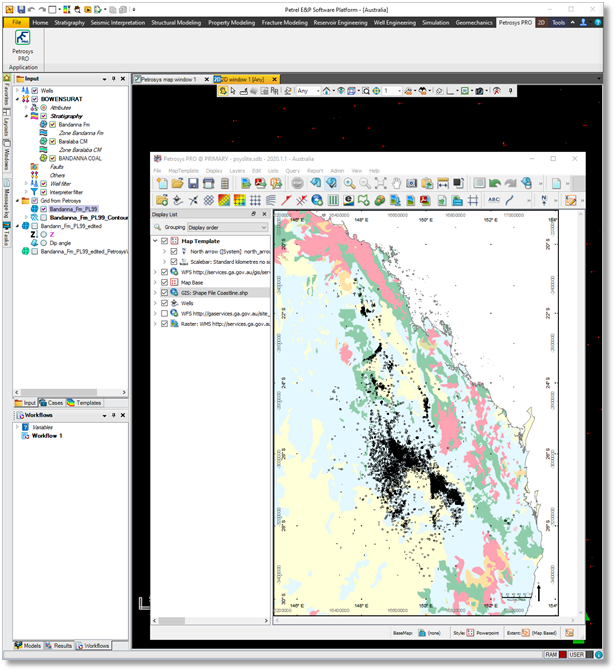
Task: Toggle the Baralaba CM checkbox
Action: (x=52, y=141)
